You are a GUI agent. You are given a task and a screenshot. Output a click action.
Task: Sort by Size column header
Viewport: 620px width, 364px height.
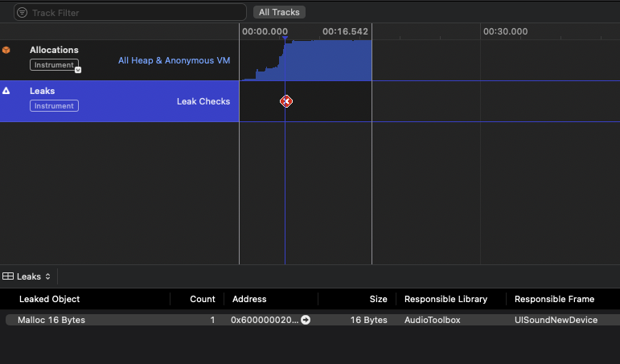tap(379, 299)
